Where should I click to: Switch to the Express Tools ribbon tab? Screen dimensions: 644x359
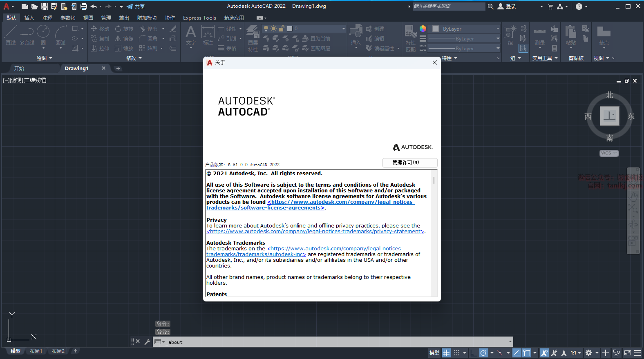(x=199, y=18)
